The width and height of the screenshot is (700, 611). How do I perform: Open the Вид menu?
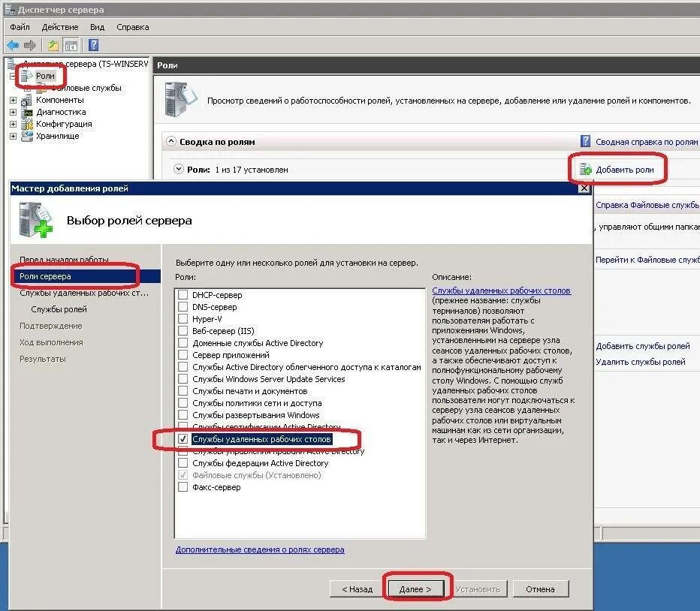click(x=97, y=27)
